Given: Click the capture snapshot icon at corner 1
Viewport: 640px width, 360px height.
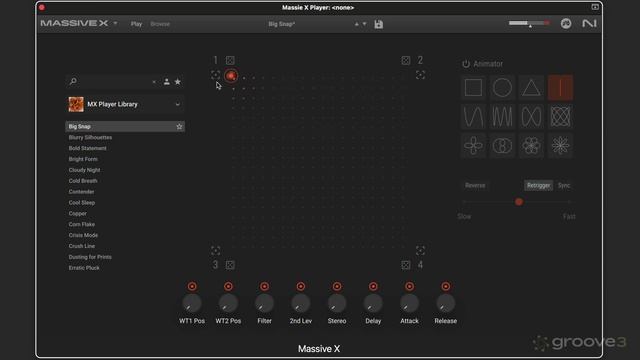Looking at the screenshot, I should (x=216, y=75).
